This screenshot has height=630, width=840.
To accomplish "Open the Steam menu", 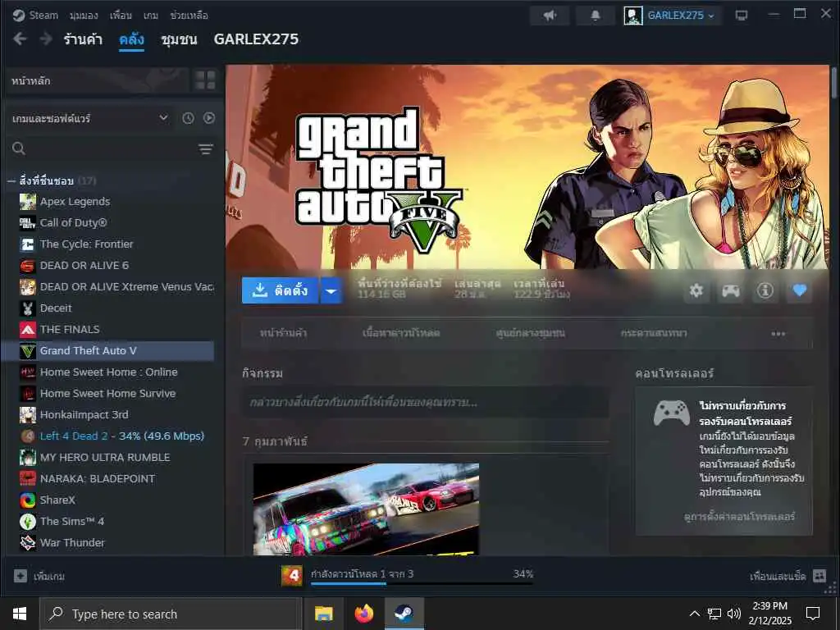I will point(43,15).
